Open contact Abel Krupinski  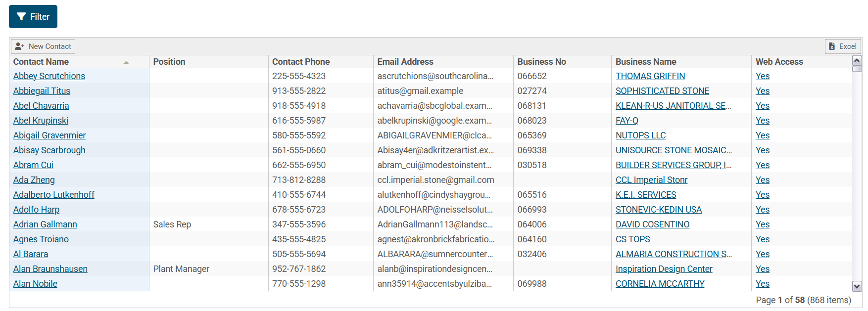coord(41,121)
